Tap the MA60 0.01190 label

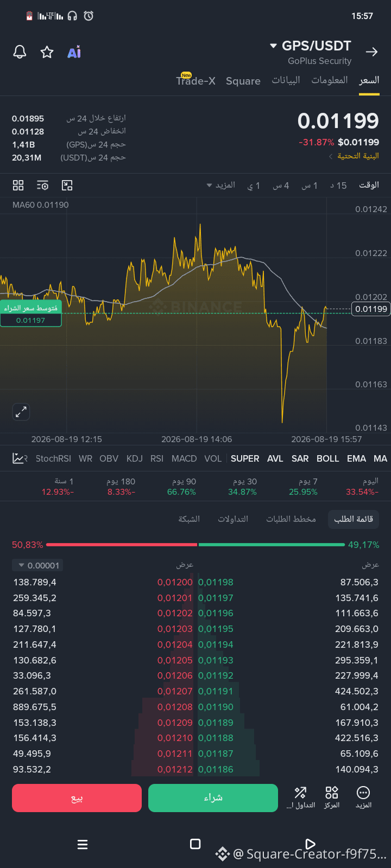coord(41,205)
